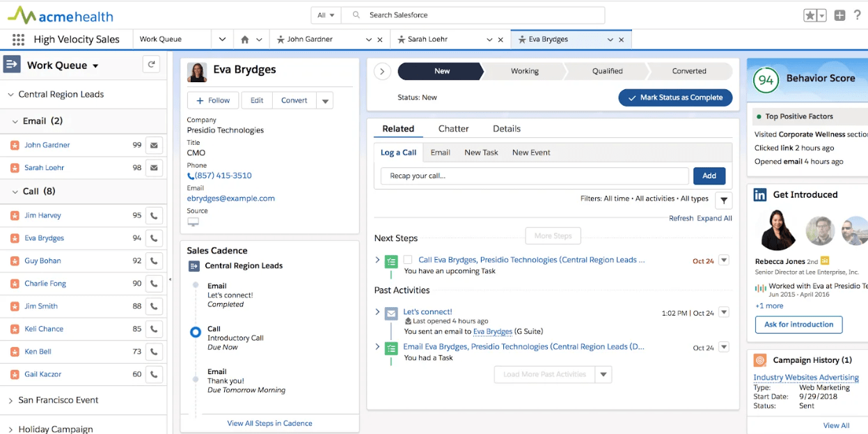Open Industry Websites Advertising campaign link
The height and width of the screenshot is (434, 868).
806,378
